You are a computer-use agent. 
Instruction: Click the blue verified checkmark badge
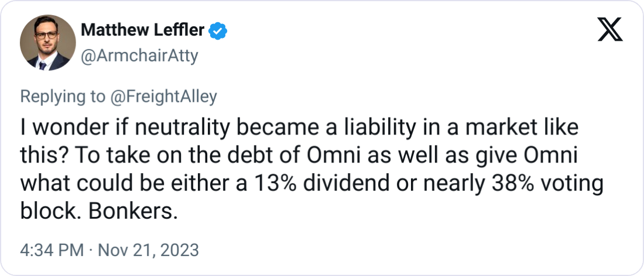tap(218, 31)
